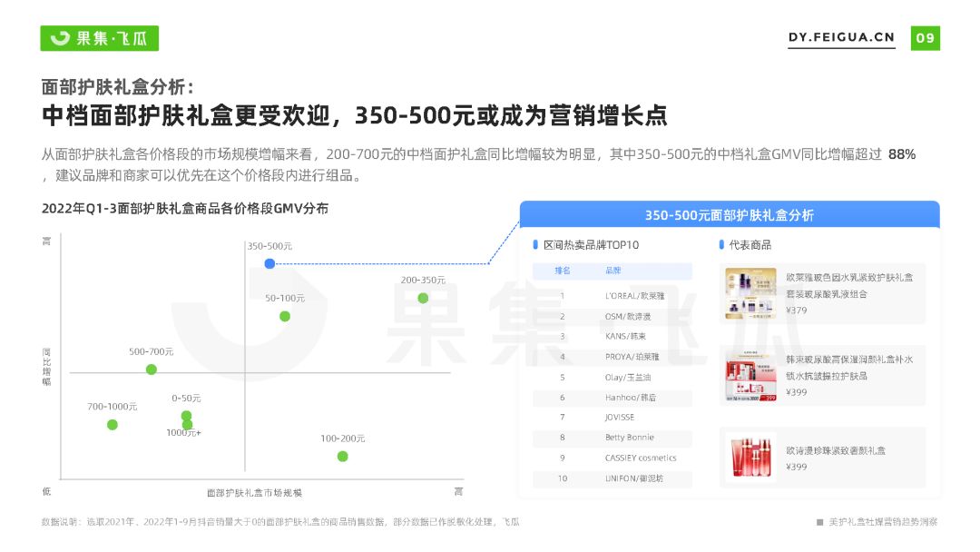
Task: Click the 面部护肤礼盒分析 subtitle
Action: coord(118,87)
